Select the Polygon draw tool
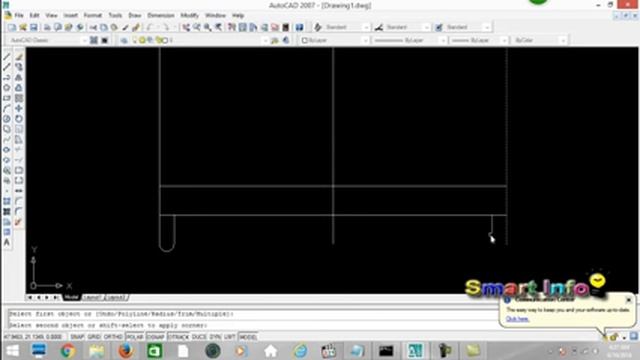 pyautogui.click(x=7, y=88)
